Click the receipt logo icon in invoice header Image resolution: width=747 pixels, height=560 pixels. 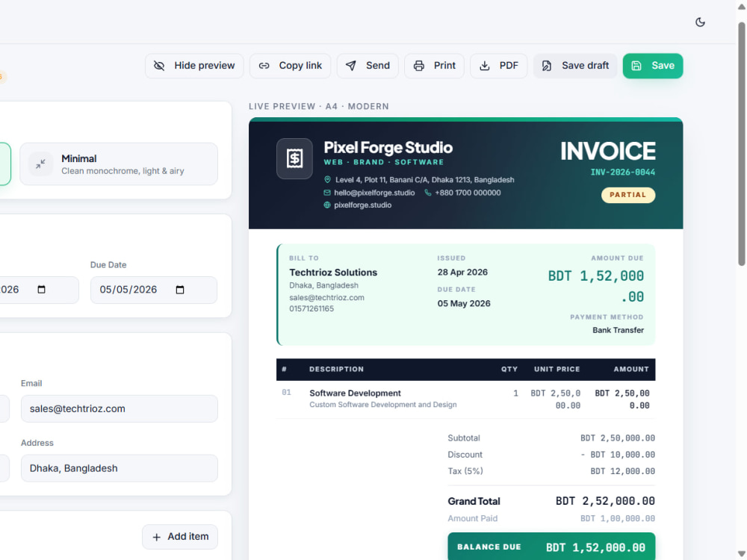tap(294, 158)
